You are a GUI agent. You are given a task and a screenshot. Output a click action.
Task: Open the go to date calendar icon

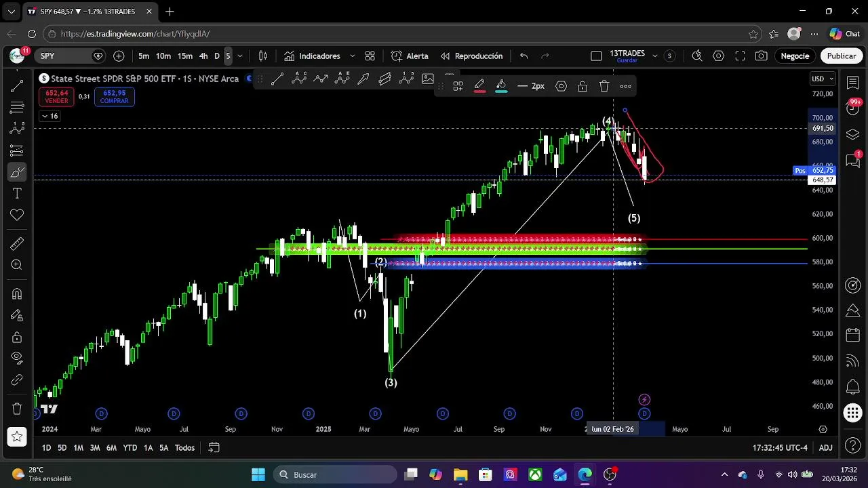pyautogui.click(x=214, y=448)
